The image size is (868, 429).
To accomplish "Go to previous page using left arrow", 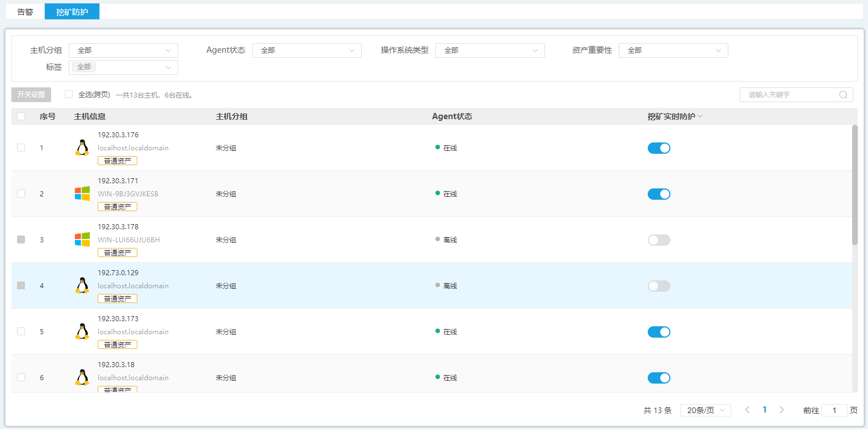I will tap(747, 410).
